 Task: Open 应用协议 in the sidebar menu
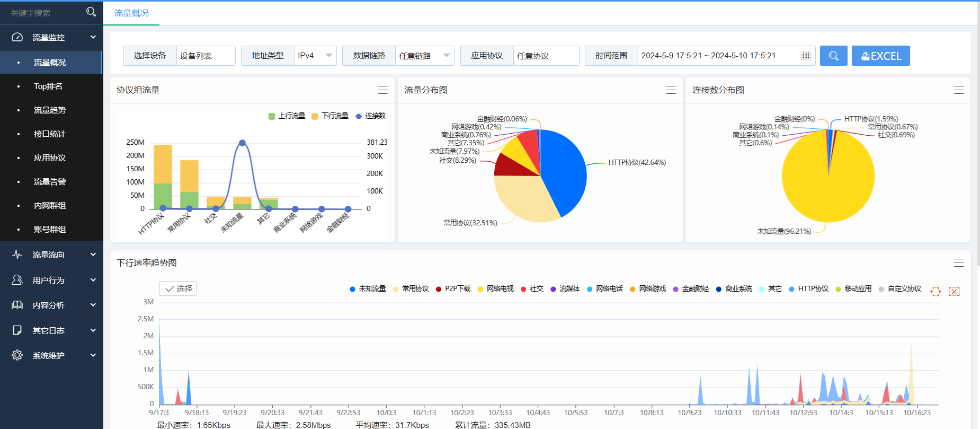click(51, 157)
